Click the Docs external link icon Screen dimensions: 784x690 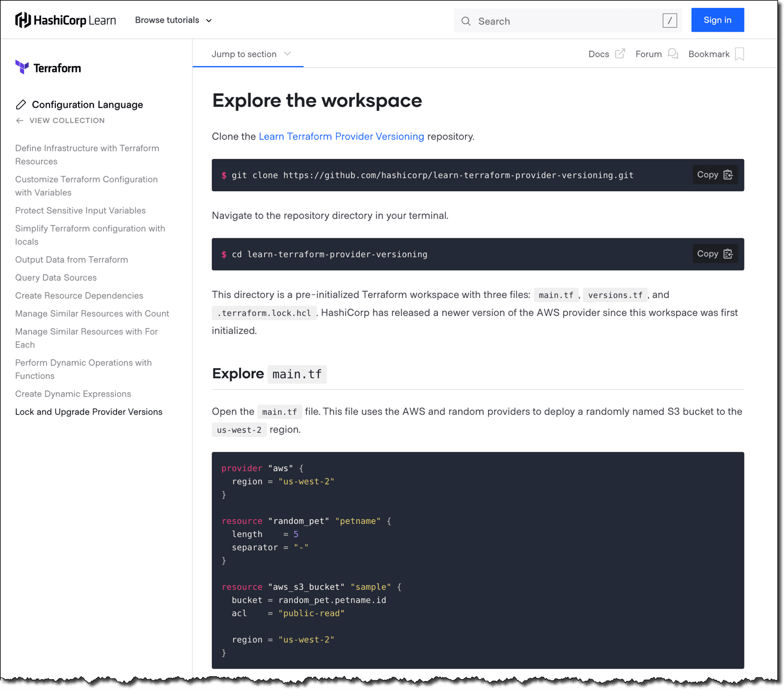(x=620, y=54)
